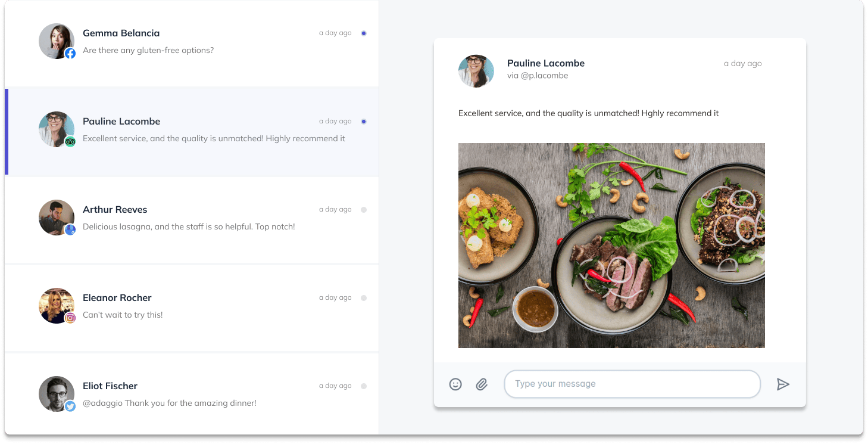This screenshot has height=444, width=868.
Task: Click the 'via @p.lacombe' handle link
Action: pyautogui.click(x=537, y=76)
